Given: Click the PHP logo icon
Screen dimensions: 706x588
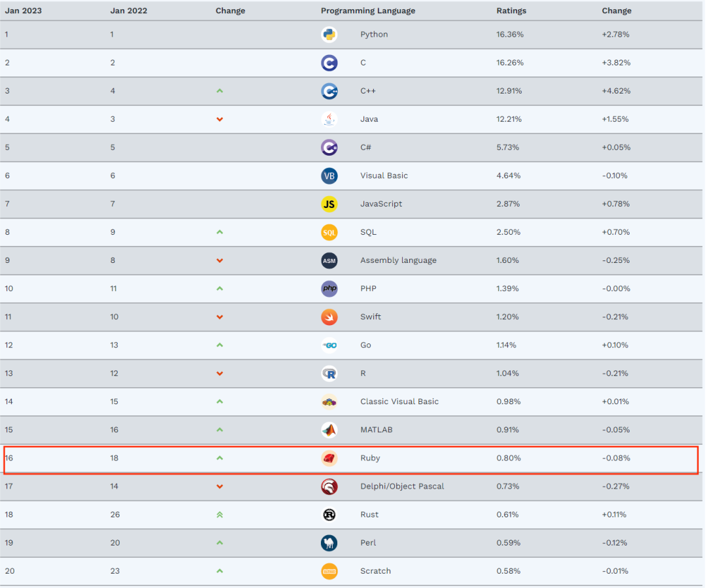Looking at the screenshot, I should coord(329,288).
